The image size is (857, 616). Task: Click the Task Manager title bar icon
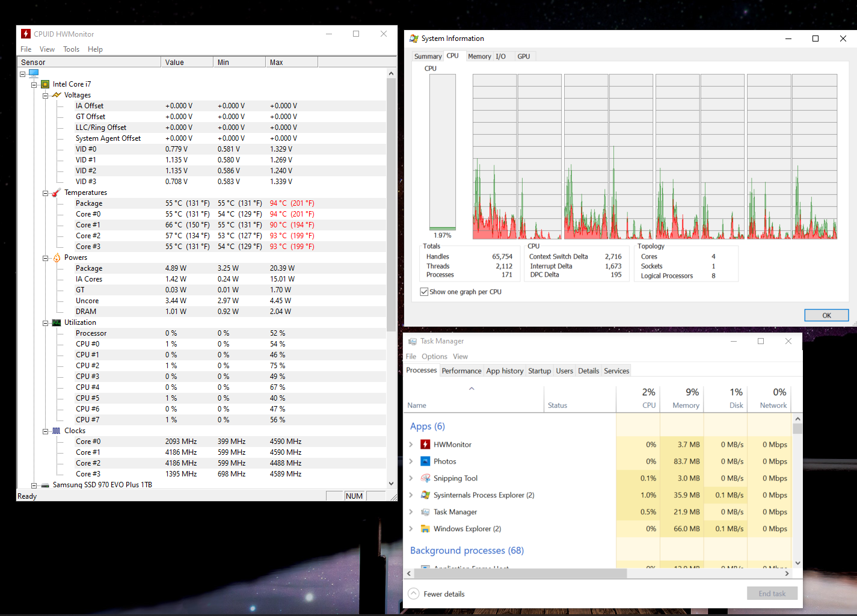[413, 341]
